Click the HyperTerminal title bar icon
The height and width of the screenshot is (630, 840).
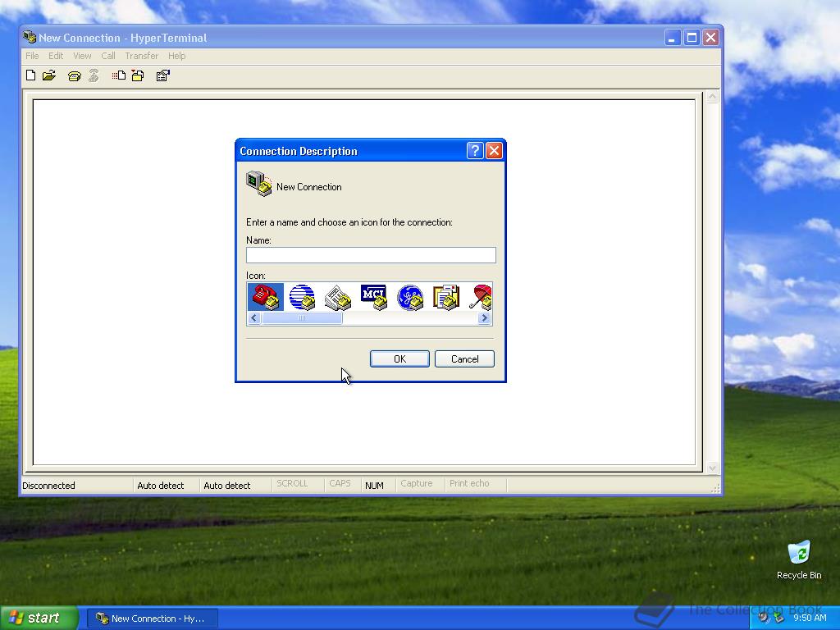(x=29, y=37)
